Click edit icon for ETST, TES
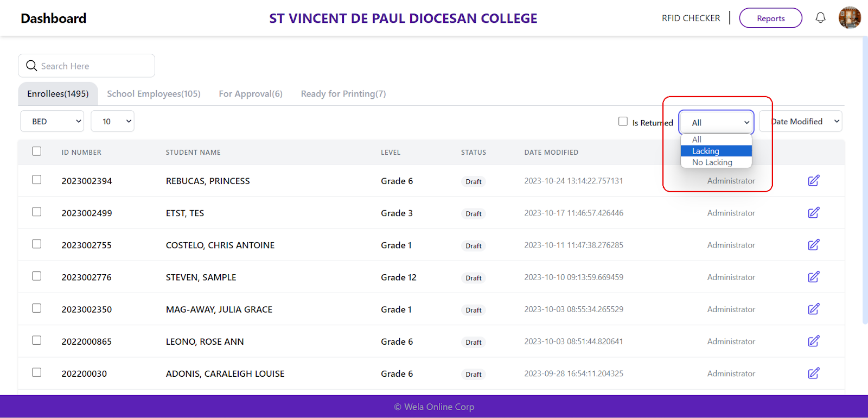 813,213
